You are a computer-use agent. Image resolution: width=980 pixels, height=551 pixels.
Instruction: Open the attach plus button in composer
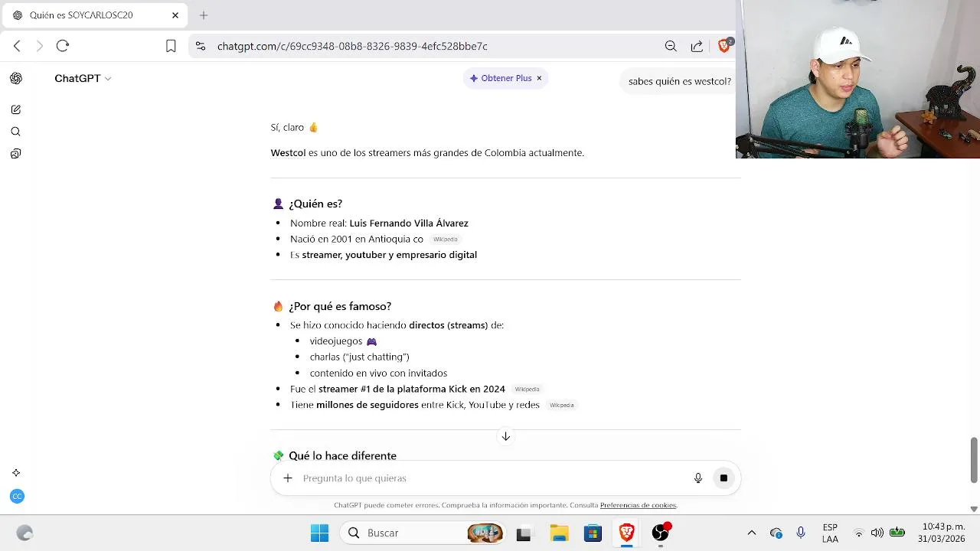coord(288,478)
